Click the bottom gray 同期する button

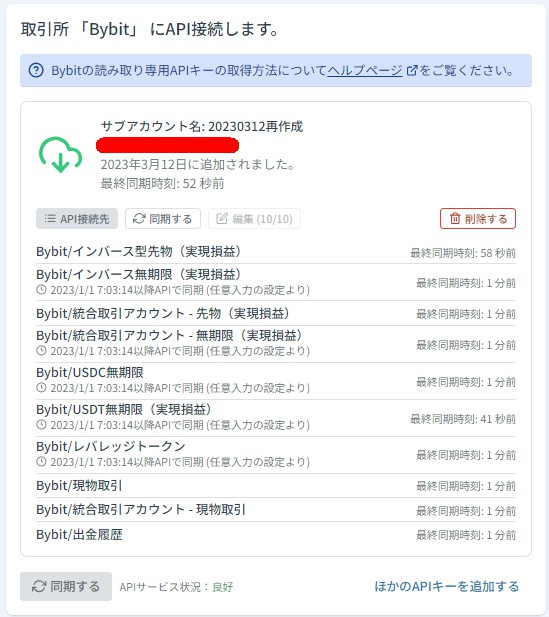[66, 586]
